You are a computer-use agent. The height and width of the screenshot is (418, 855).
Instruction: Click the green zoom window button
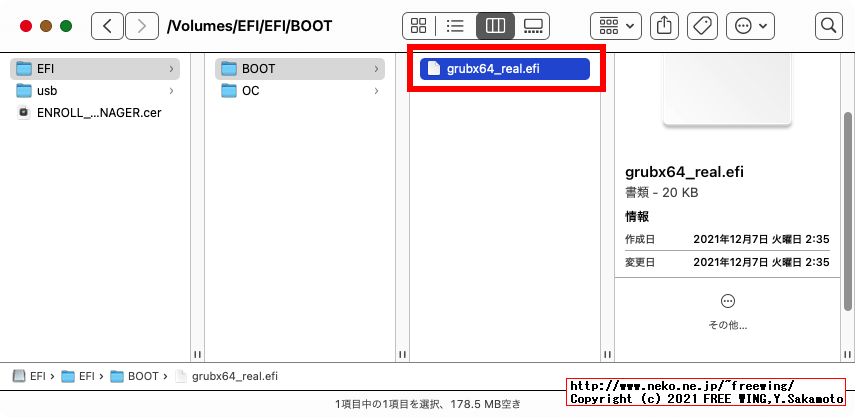66,26
